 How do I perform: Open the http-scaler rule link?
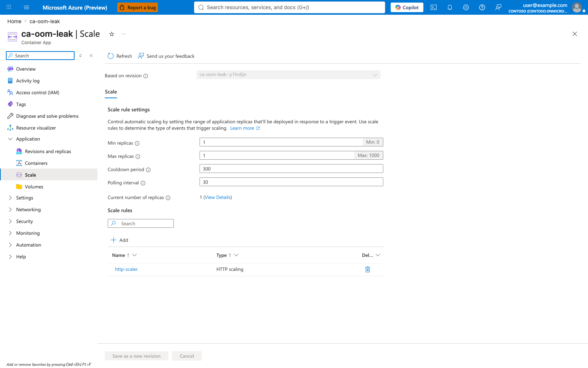coord(126,269)
